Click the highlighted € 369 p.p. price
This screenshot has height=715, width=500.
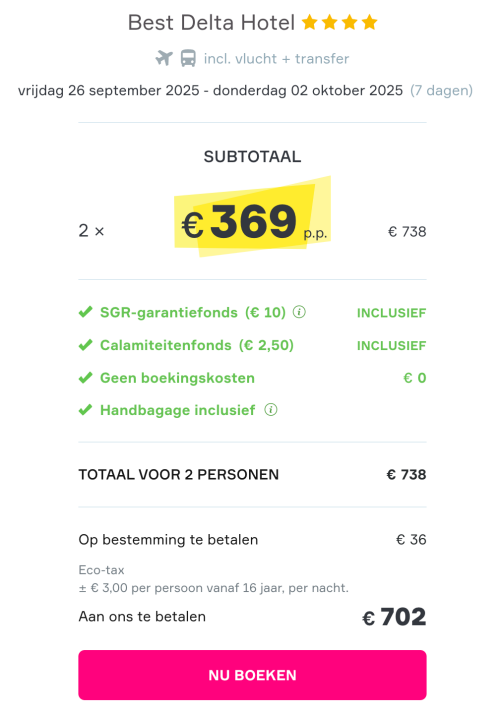pos(253,222)
